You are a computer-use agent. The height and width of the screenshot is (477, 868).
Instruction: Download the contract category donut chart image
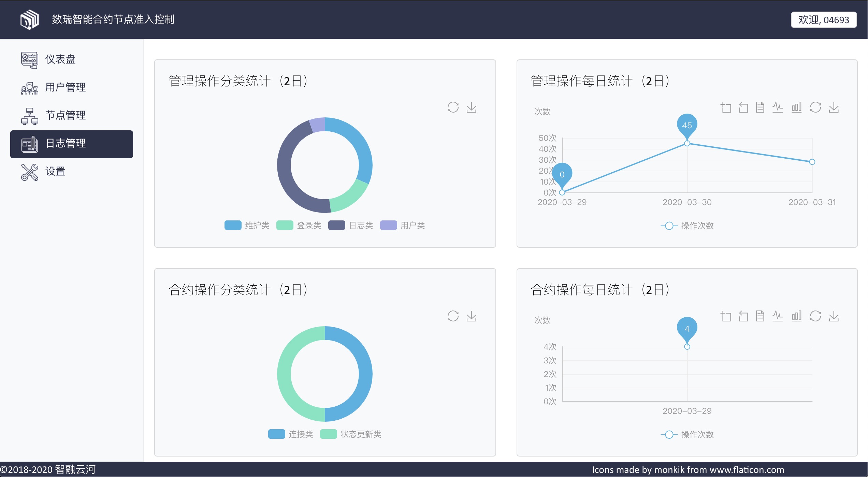471,316
